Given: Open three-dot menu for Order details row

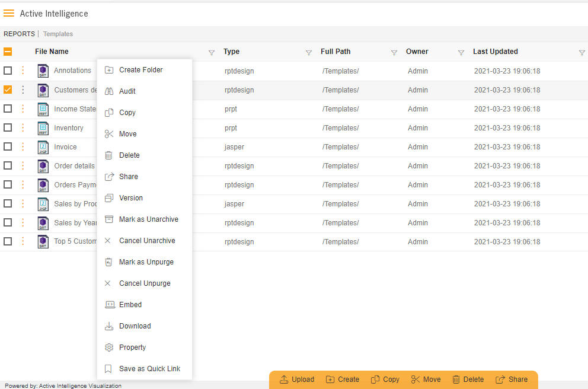Looking at the screenshot, I should [x=23, y=165].
